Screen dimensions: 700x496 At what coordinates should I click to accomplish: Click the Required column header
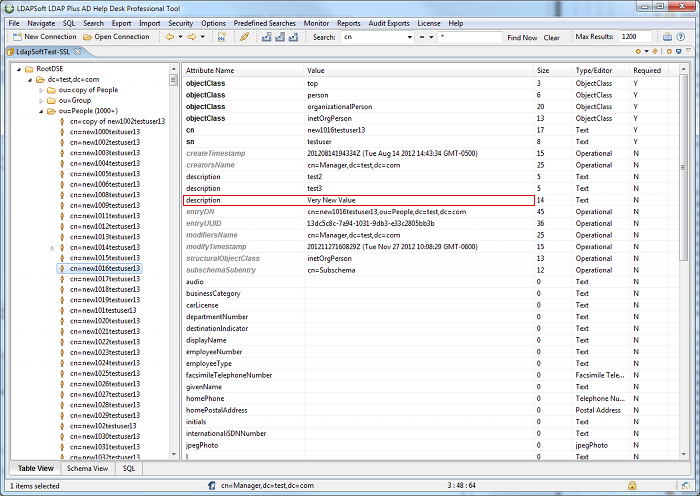648,70
